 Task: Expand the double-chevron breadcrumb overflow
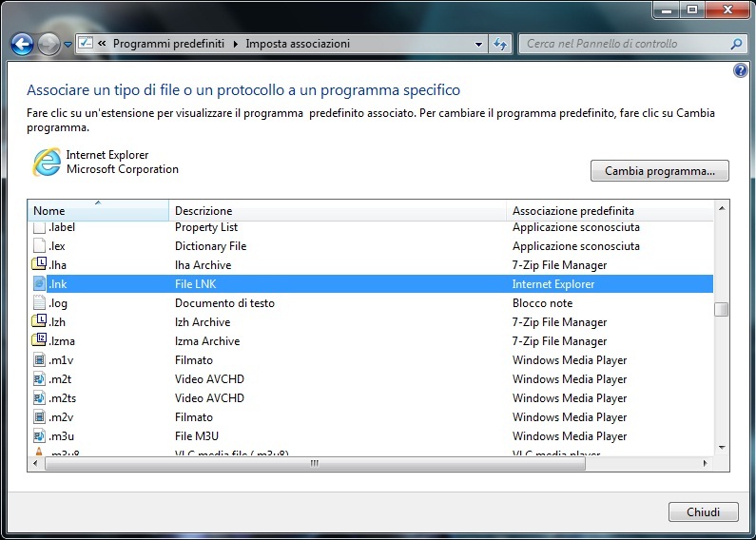(102, 44)
